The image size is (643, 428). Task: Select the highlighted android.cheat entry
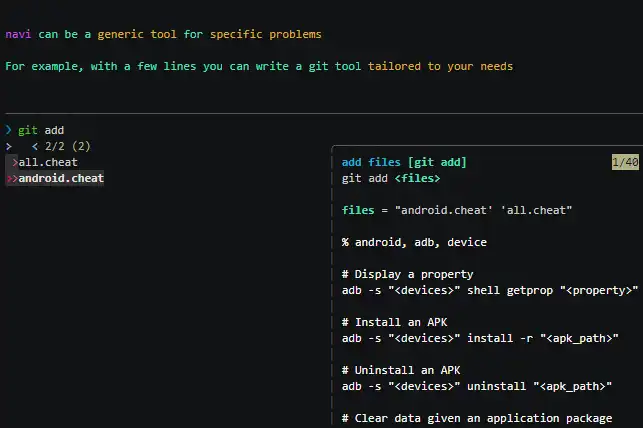coord(61,178)
